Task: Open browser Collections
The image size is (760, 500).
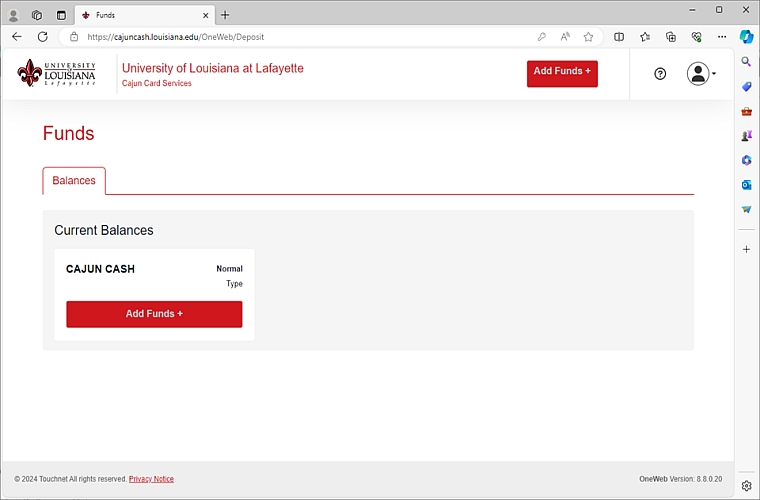Action: (x=671, y=37)
